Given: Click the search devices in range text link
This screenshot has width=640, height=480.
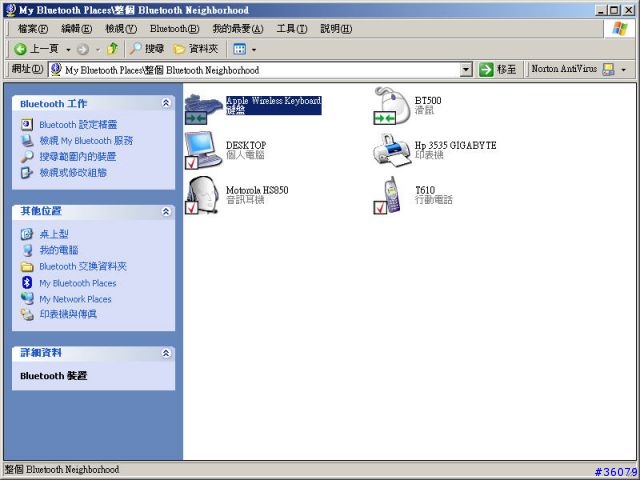Looking at the screenshot, I should pyautogui.click(x=78, y=157).
